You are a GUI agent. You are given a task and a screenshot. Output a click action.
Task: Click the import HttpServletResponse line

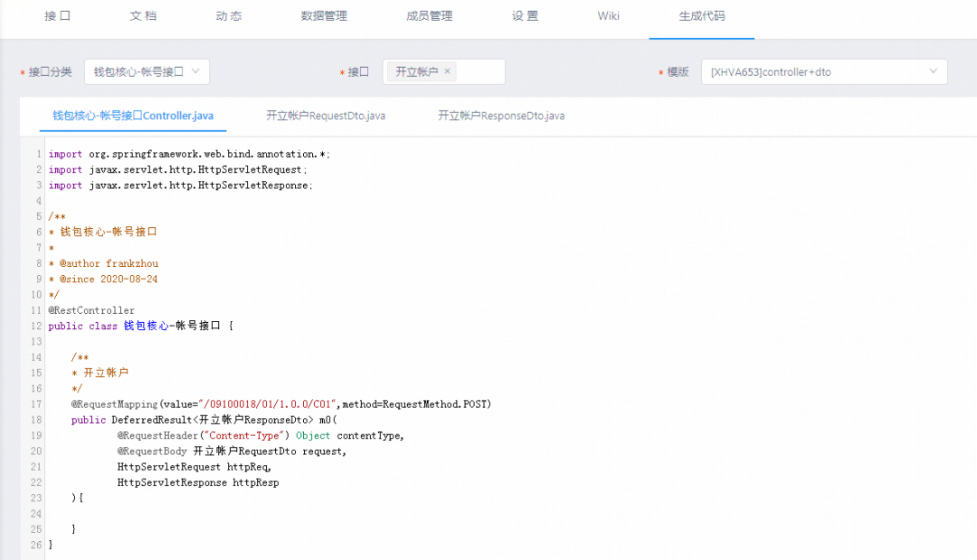point(181,185)
